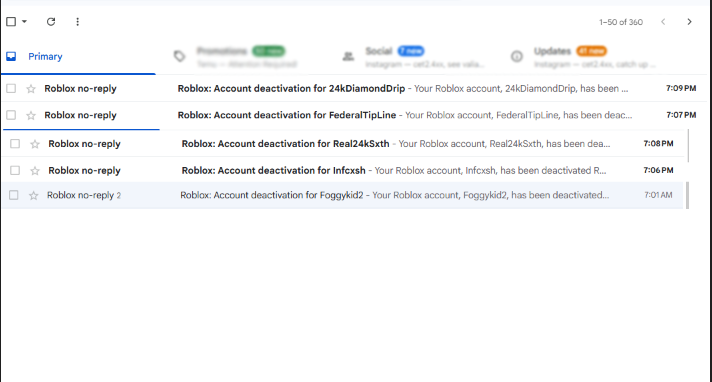Star the Infcxsh deactivation email

pyautogui.click(x=35, y=171)
